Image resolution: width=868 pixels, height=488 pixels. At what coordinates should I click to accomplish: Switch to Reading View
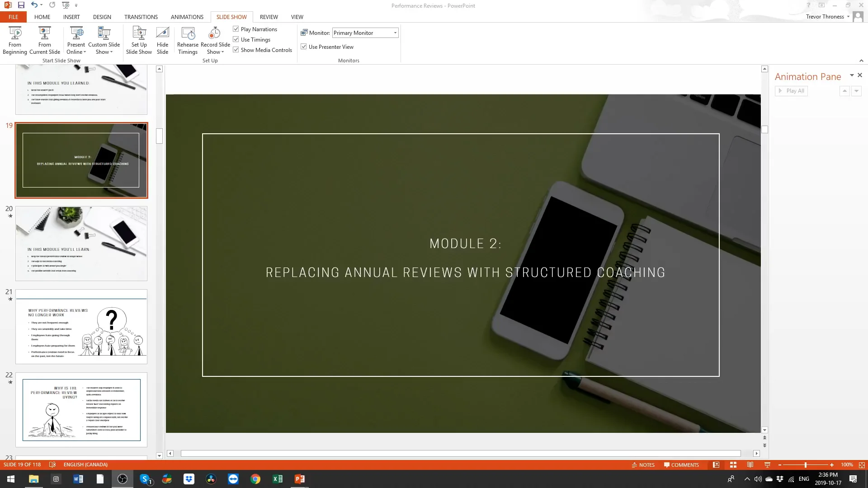(x=750, y=465)
